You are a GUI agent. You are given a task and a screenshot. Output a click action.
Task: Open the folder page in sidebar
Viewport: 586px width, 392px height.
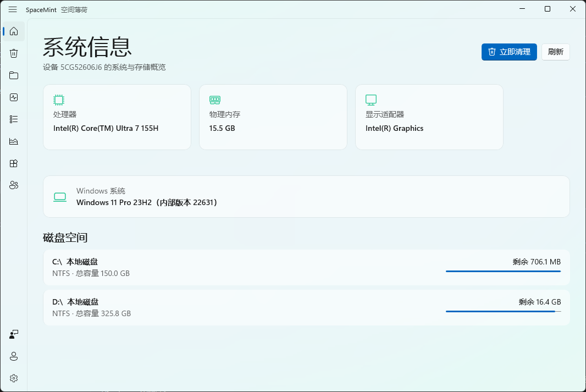point(14,75)
